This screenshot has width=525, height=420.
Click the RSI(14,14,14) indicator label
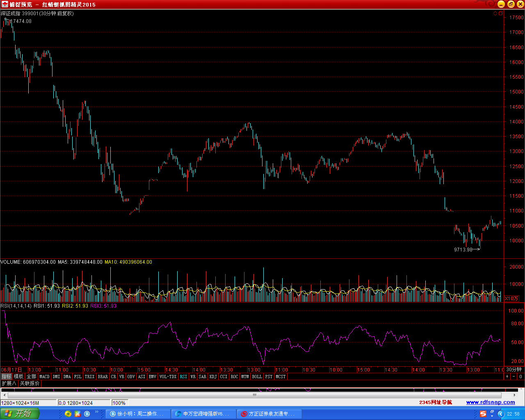pyautogui.click(x=16, y=306)
